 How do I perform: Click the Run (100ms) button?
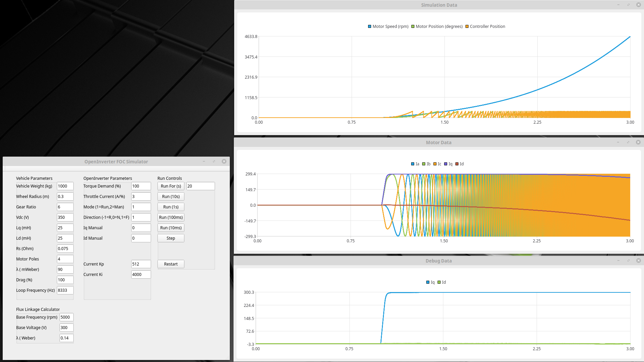point(171,217)
